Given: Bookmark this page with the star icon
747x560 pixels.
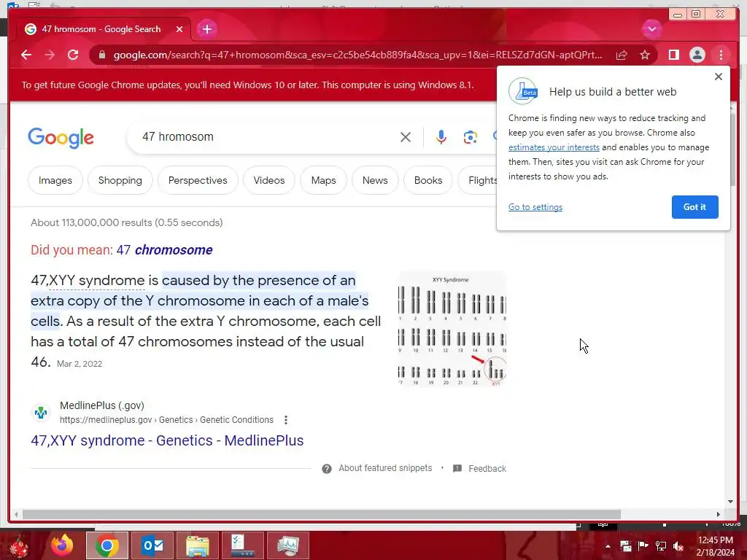Looking at the screenshot, I should pos(645,55).
